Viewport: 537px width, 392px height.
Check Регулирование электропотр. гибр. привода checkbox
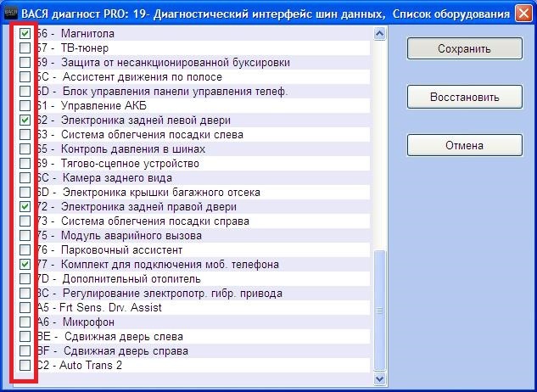pos(25,293)
